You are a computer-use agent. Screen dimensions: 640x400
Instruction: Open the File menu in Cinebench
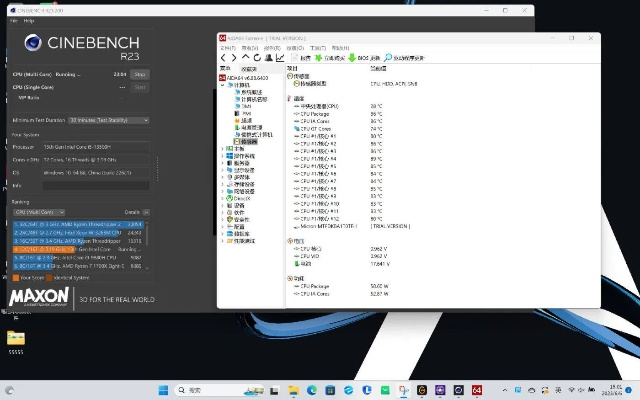tap(14, 20)
